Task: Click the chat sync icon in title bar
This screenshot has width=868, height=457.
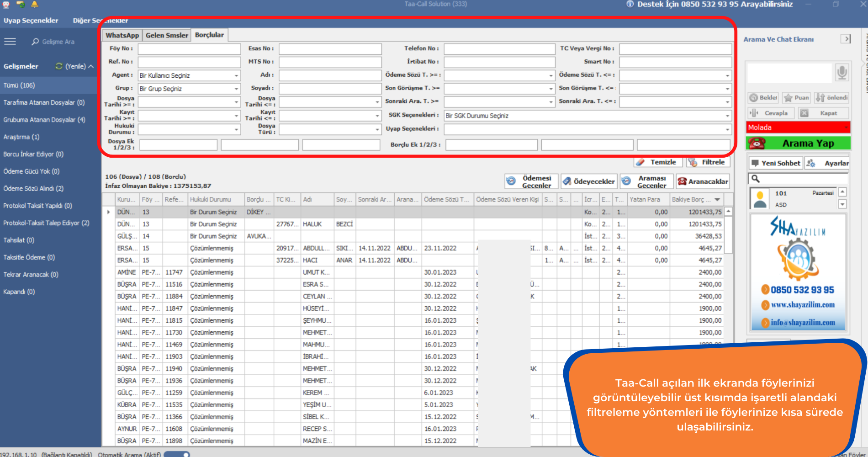Action: click(20, 5)
